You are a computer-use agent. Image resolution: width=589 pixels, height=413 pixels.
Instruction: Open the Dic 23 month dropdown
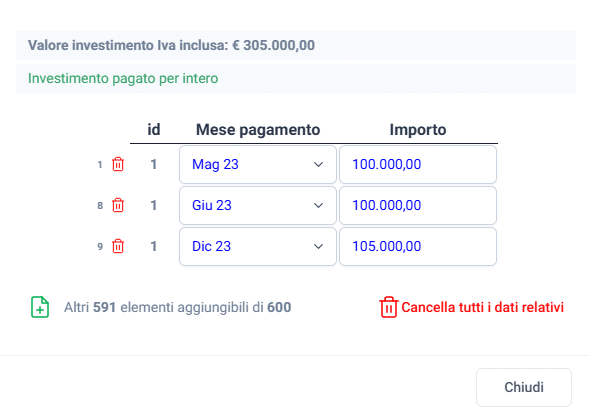[x=258, y=247]
